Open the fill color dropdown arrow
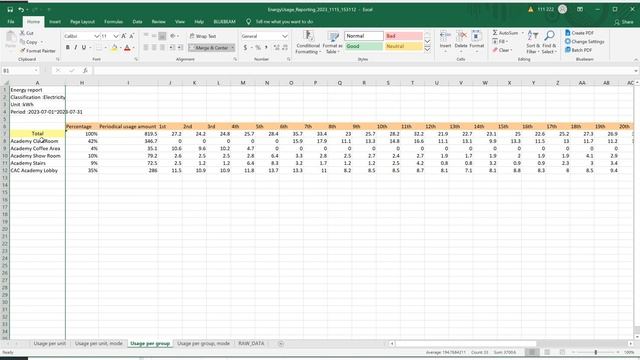640x360 pixels. pos(120,48)
